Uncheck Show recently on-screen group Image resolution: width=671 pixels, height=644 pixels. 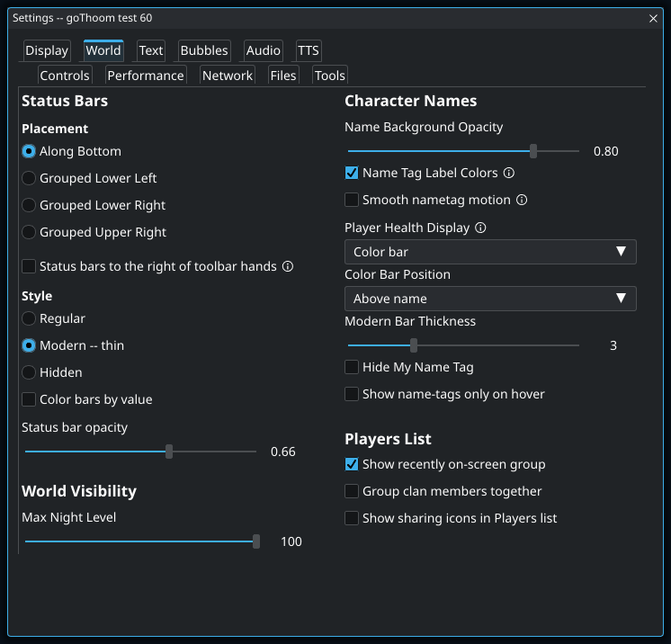[x=352, y=464]
